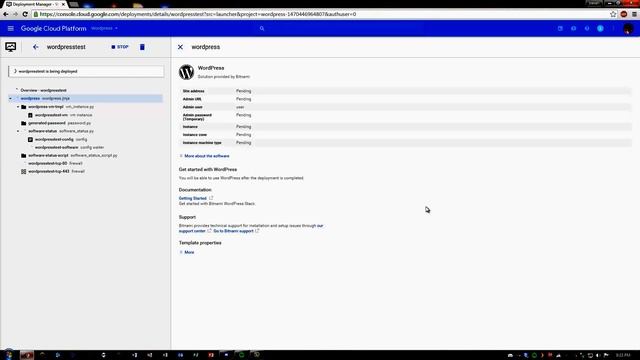
Task: Click the Admin user value user
Action: (240, 107)
